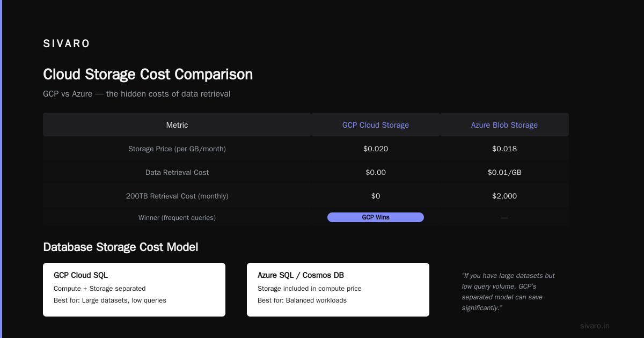Image resolution: width=644 pixels, height=338 pixels.
Task: Select the GCP Cloud SQL card
Action: 134,290
